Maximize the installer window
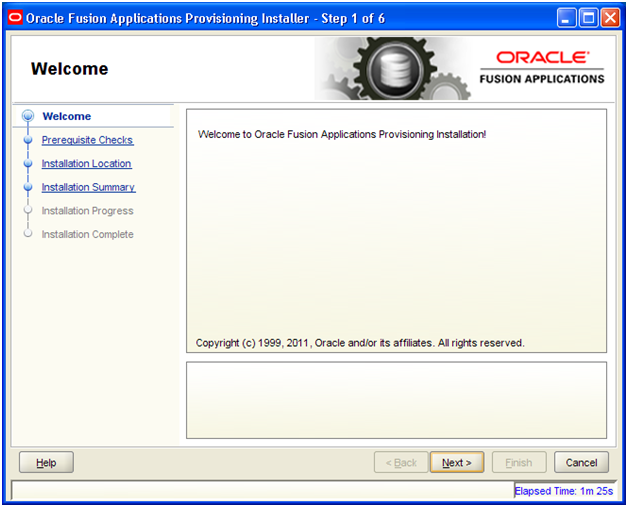 tap(589, 18)
